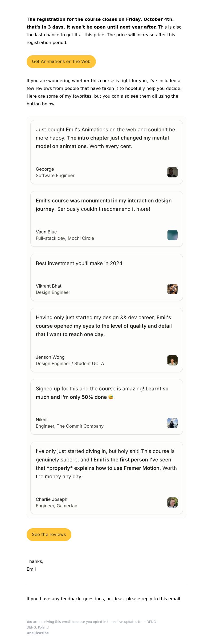
Task: Click the Get Animations on the Web button
Action: tap(61, 62)
